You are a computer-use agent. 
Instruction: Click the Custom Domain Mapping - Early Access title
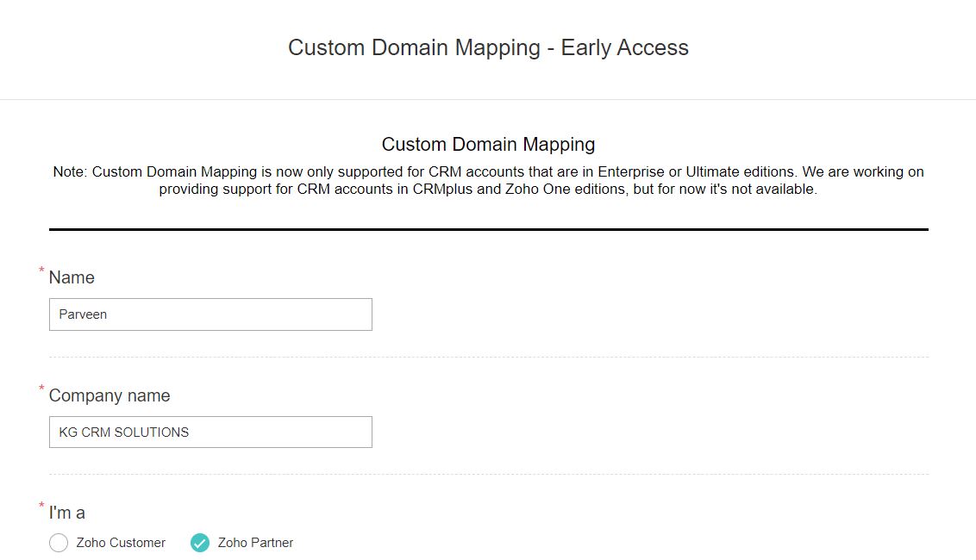[x=488, y=47]
